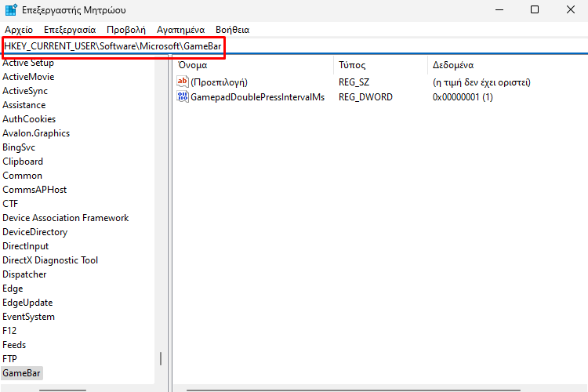
Task: Select the GameBar key in tree
Action: (22, 373)
